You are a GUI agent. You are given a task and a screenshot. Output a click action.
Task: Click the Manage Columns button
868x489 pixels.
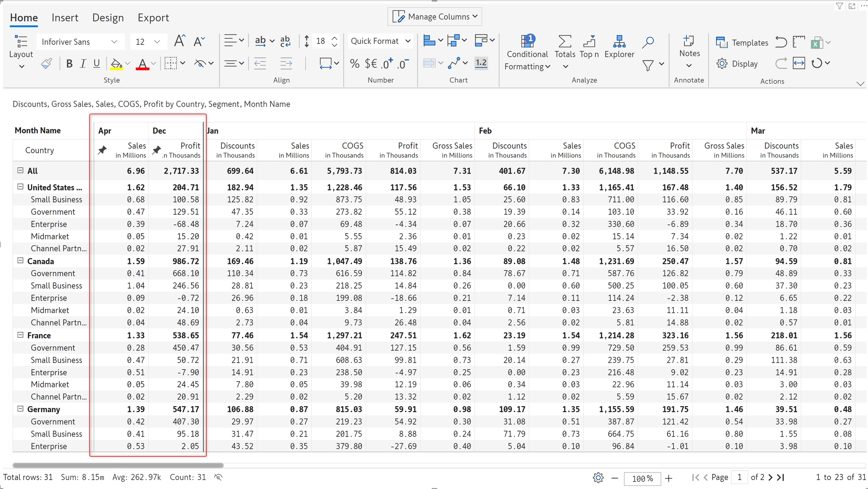point(434,17)
